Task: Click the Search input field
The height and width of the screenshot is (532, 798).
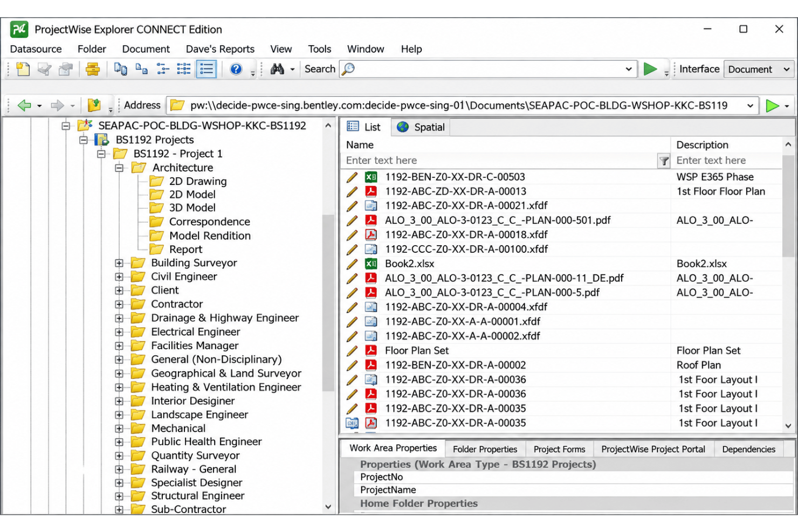Action: tap(487, 69)
